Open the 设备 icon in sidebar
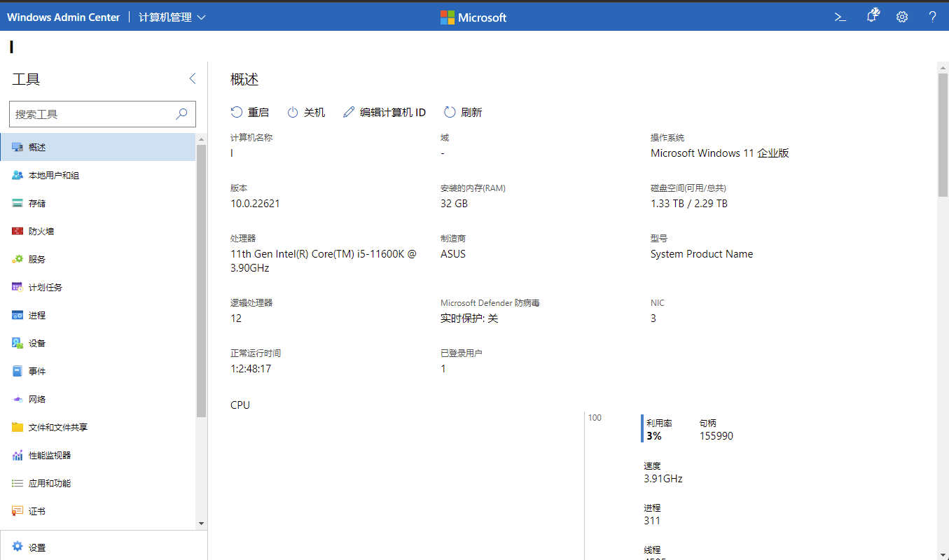Image resolution: width=949 pixels, height=560 pixels. tap(18, 343)
